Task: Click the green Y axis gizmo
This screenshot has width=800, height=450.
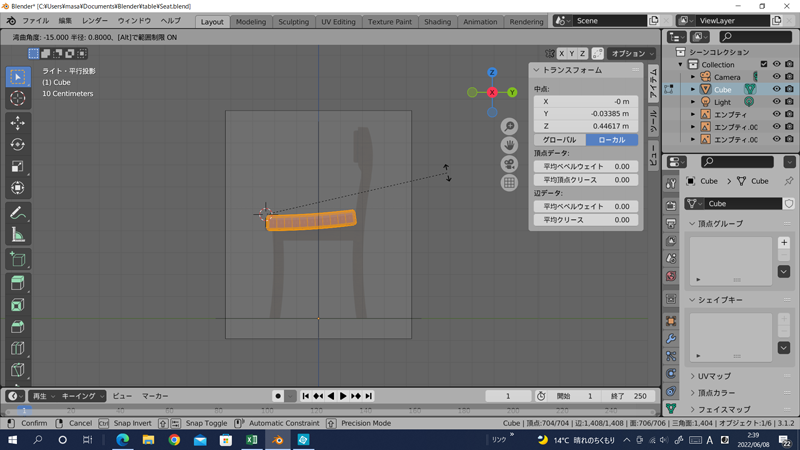Action: [x=512, y=92]
